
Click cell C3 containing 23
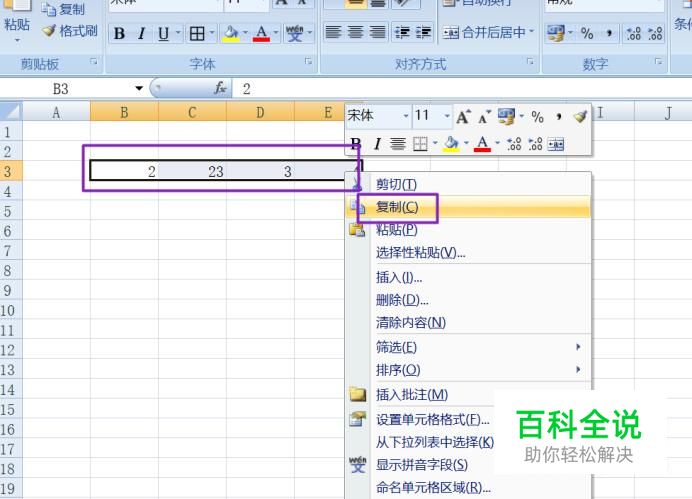(x=192, y=171)
